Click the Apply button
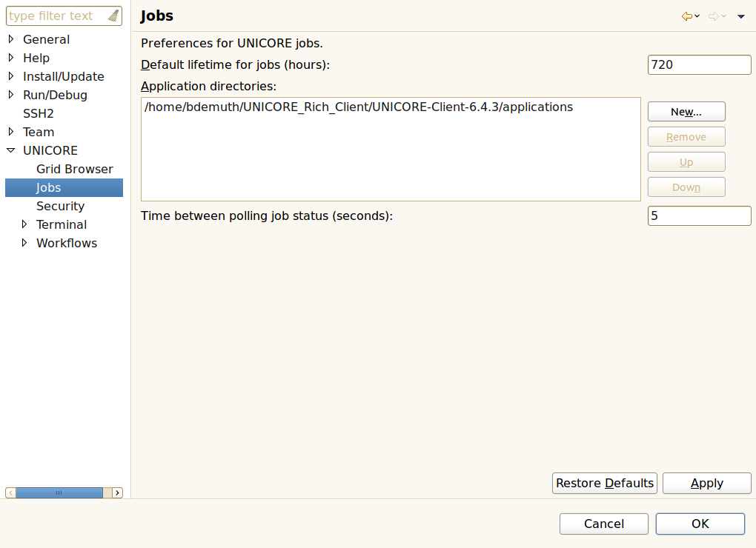Viewport: 756px width, 548px height. pyautogui.click(x=707, y=483)
